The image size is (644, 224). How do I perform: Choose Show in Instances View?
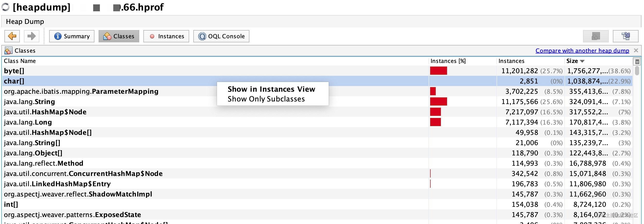click(271, 89)
